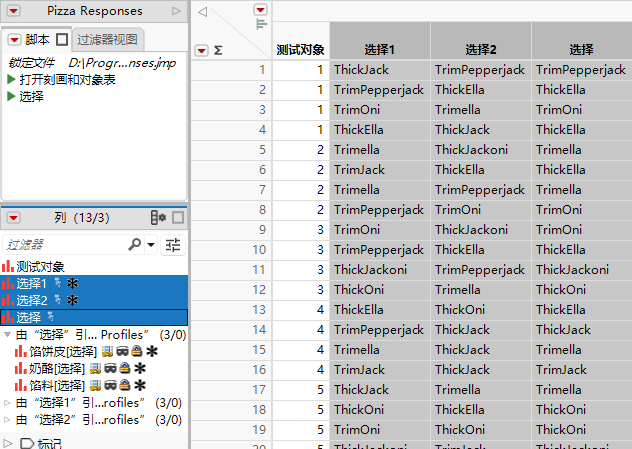Open the columns red triangle menu in table corner

point(261,9)
